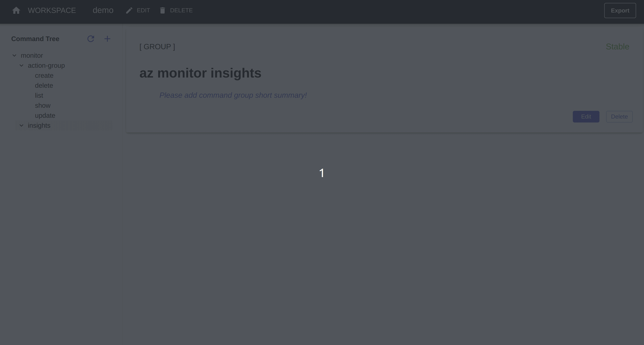
Task: Select the update command under action-group
Action: pos(45,116)
